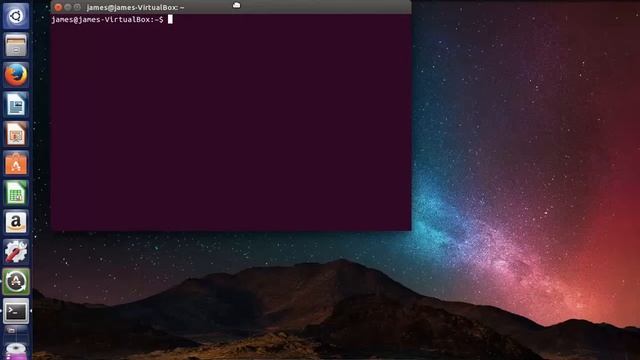Open the Amazon launcher icon

[x=16, y=222]
